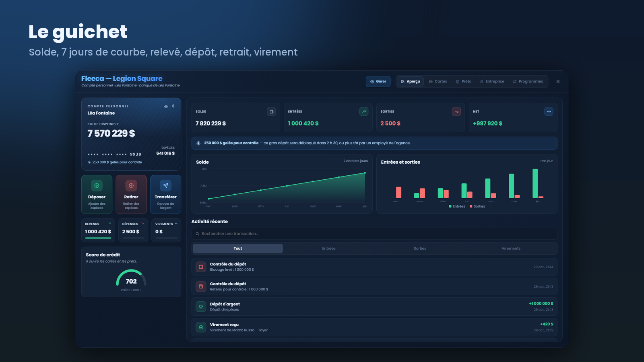644x362 pixels.
Task: Select the Tout activity filter
Action: (x=238, y=249)
